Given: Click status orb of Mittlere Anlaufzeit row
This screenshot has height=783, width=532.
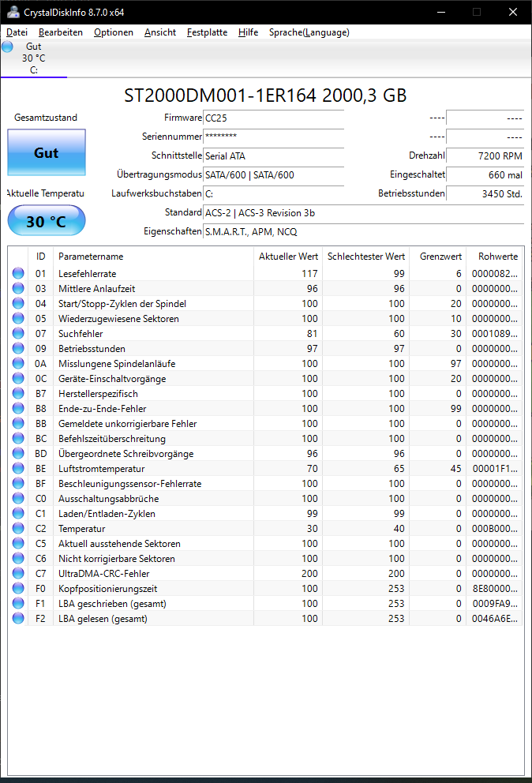Looking at the screenshot, I should [x=18, y=288].
